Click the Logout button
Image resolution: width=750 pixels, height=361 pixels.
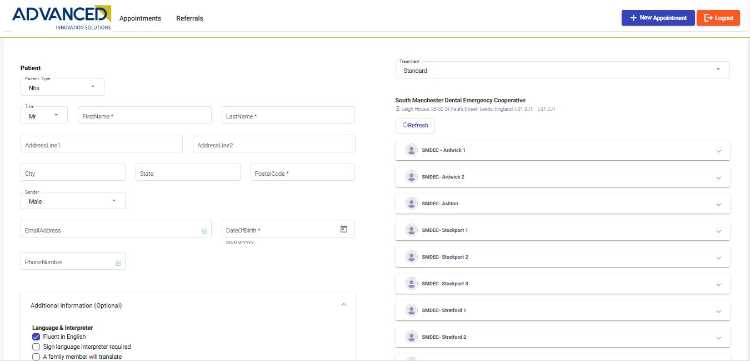[718, 18]
